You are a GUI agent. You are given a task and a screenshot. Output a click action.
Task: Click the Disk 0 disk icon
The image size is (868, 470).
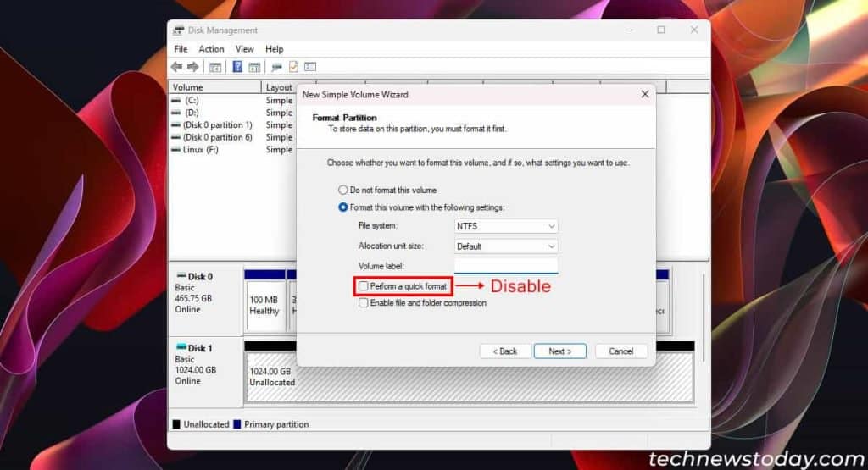coord(181,275)
